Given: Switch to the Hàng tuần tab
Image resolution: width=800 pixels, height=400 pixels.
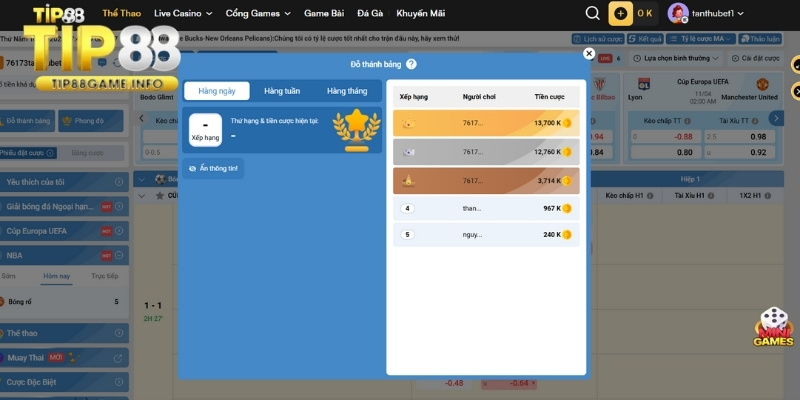Looking at the screenshot, I should (282, 91).
